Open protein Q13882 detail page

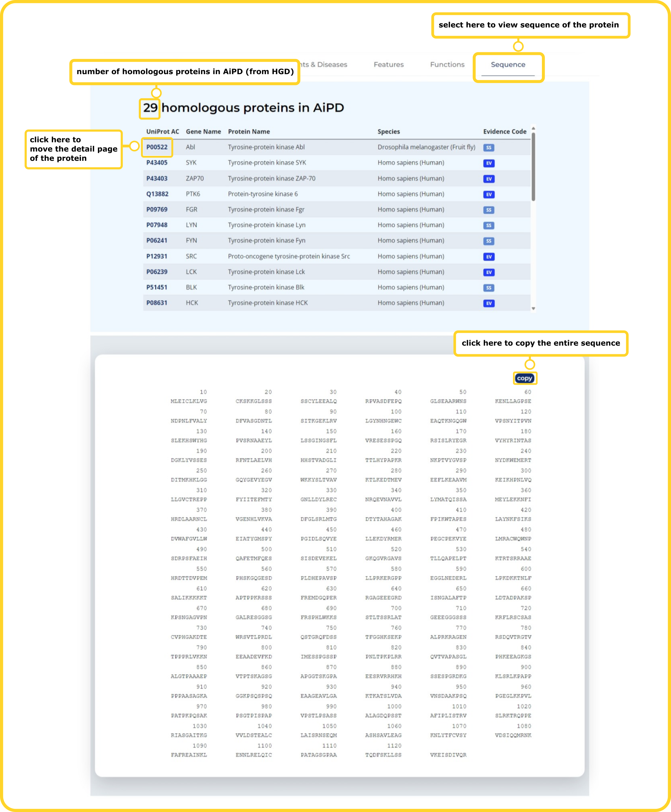coord(157,194)
